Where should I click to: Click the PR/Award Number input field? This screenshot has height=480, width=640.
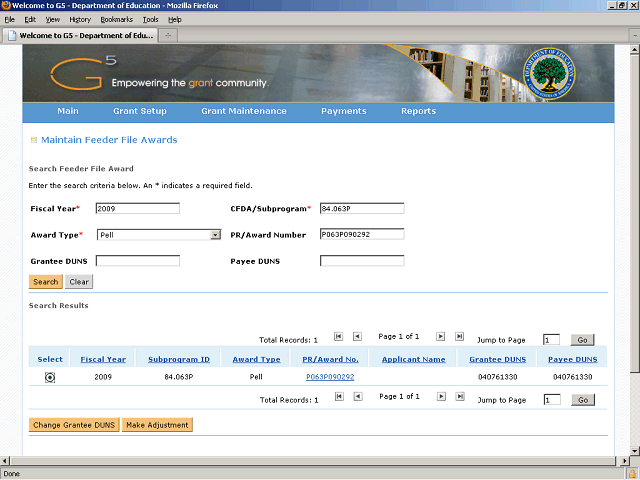coord(362,234)
